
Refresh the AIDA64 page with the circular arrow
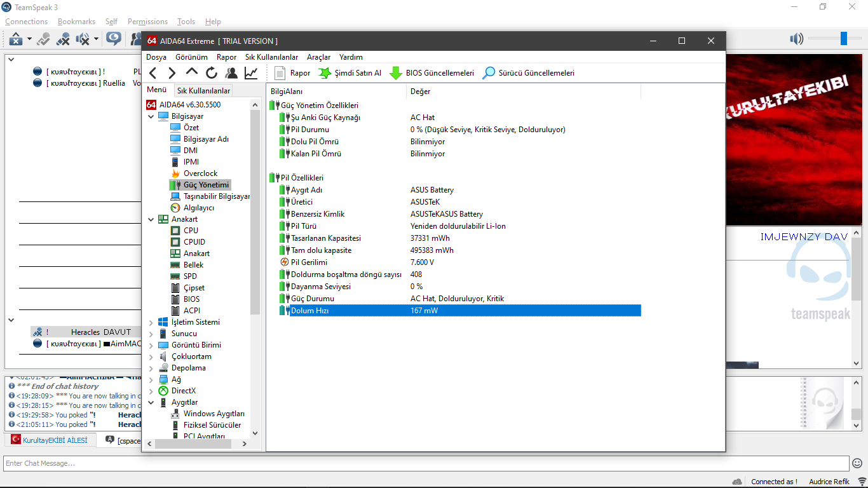tap(212, 73)
